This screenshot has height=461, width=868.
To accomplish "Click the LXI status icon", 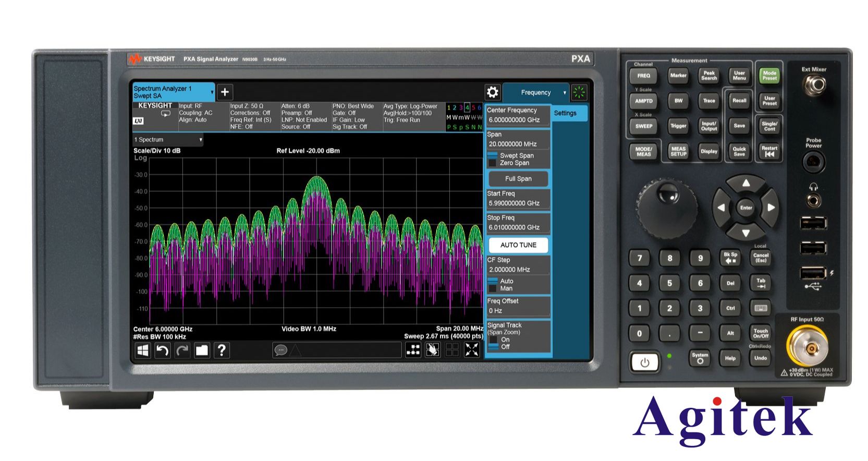I will pos(138,121).
